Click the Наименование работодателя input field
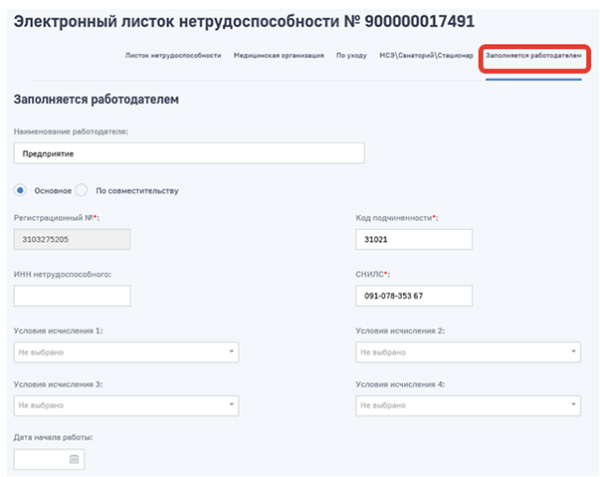Image resolution: width=600 pixels, height=477 pixels. (189, 154)
